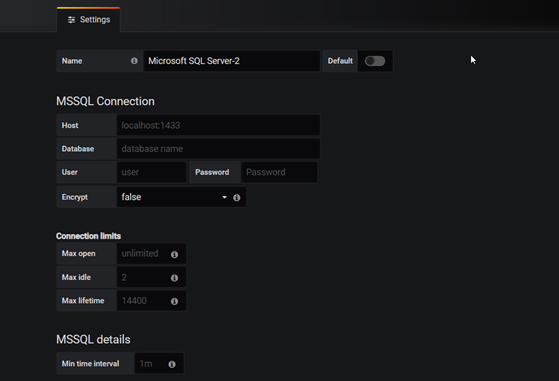Click the Encrypt info icon
Viewport: 559px width, 381px height.
(236, 197)
